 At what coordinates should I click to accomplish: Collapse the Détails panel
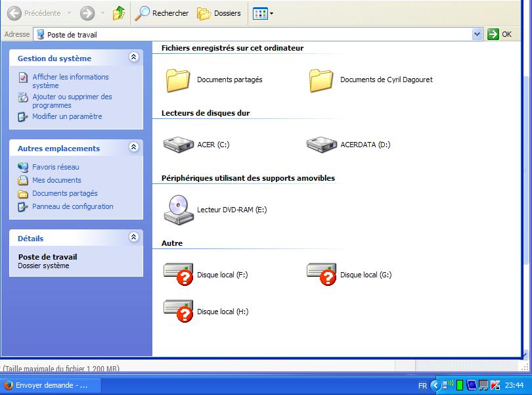point(134,237)
